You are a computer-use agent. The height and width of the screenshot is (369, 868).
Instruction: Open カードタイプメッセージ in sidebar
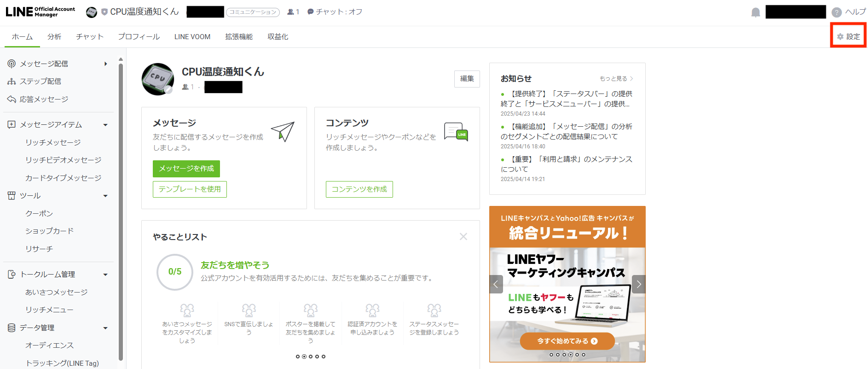[63, 178]
